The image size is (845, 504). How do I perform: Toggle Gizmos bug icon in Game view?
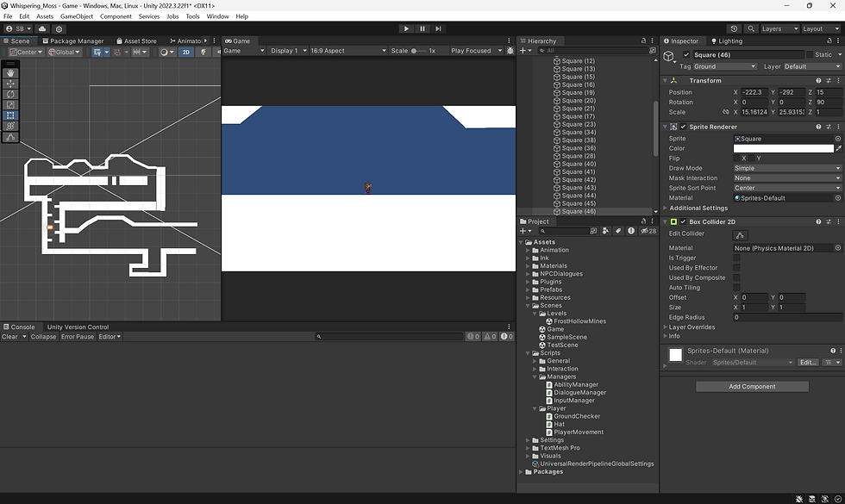[x=510, y=51]
